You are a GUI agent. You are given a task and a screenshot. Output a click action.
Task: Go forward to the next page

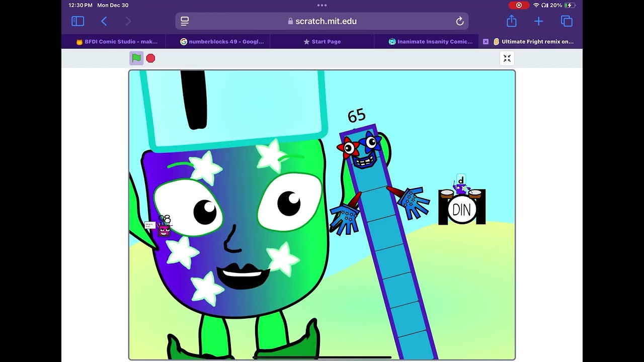(x=128, y=21)
